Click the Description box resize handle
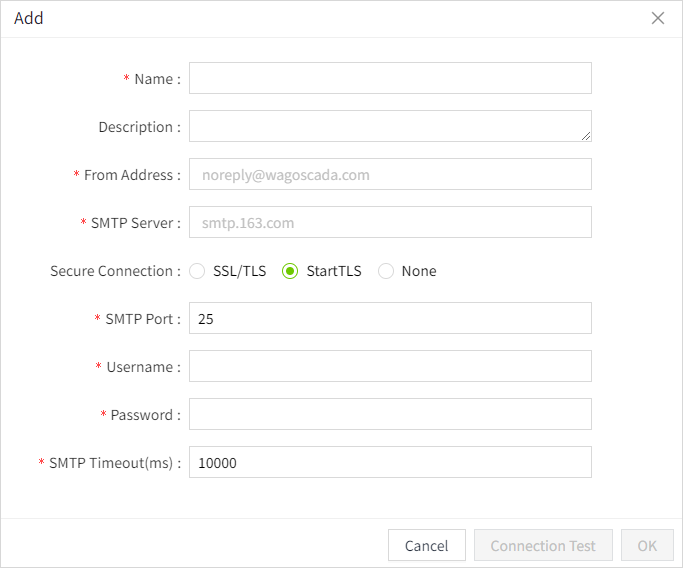The width and height of the screenshot is (683, 568). [586, 136]
